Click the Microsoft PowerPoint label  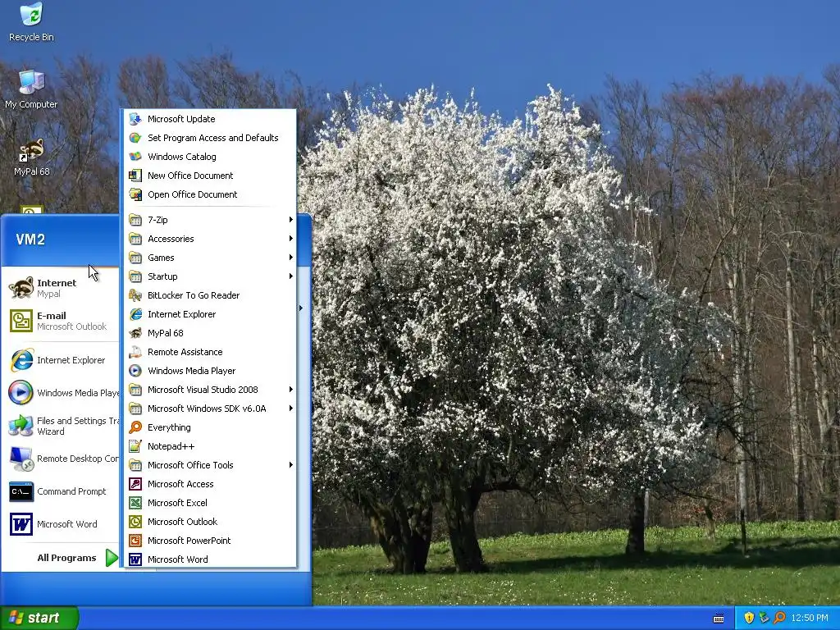coord(189,541)
